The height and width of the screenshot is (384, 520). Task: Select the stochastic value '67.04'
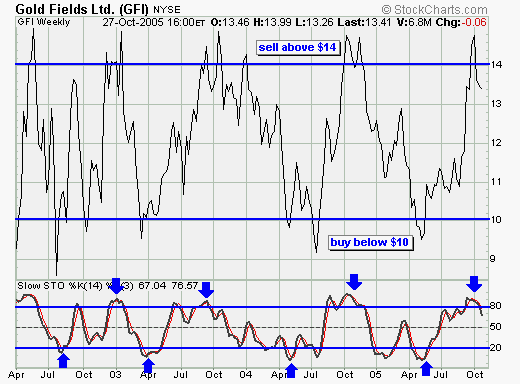(x=152, y=286)
